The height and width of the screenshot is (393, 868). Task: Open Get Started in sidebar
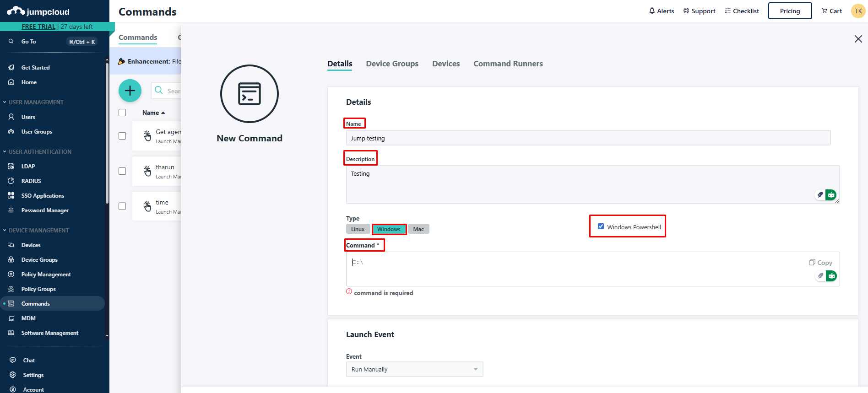point(35,67)
